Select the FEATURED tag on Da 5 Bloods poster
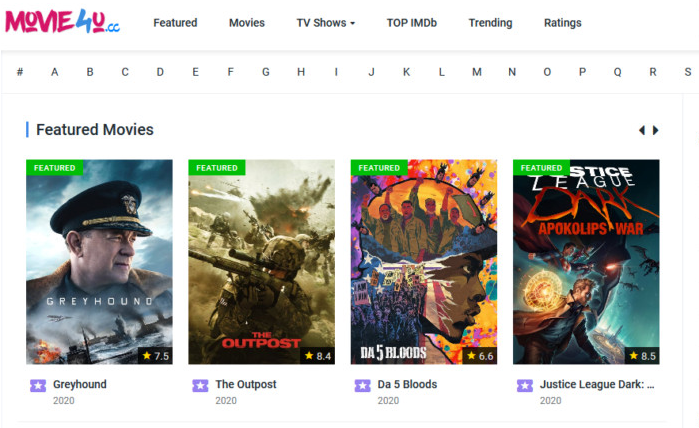 point(379,168)
